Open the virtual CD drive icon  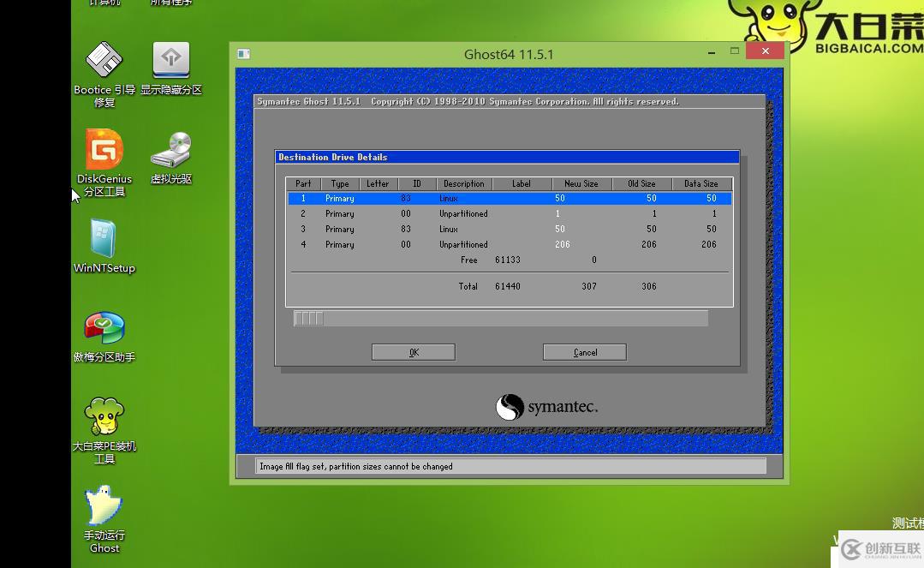click(171, 152)
